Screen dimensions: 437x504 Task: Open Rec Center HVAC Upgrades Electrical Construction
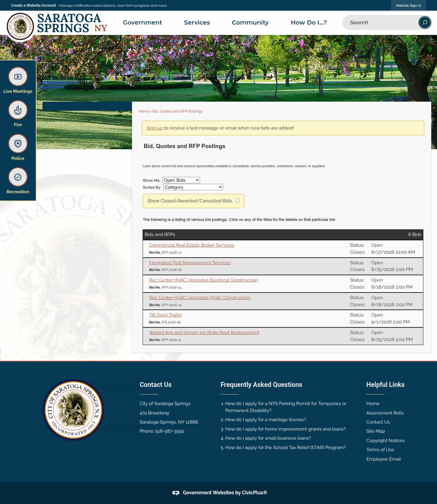point(203,280)
